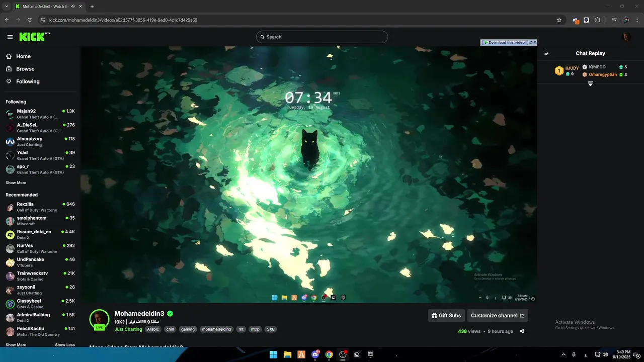Click Just Chatting category link

point(128,329)
